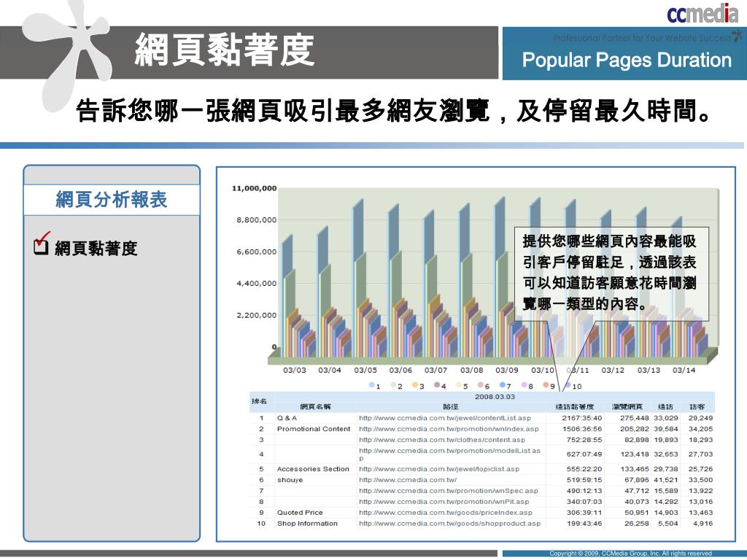
Task: Click the Popular Pages Duration title
Action: tap(627, 60)
